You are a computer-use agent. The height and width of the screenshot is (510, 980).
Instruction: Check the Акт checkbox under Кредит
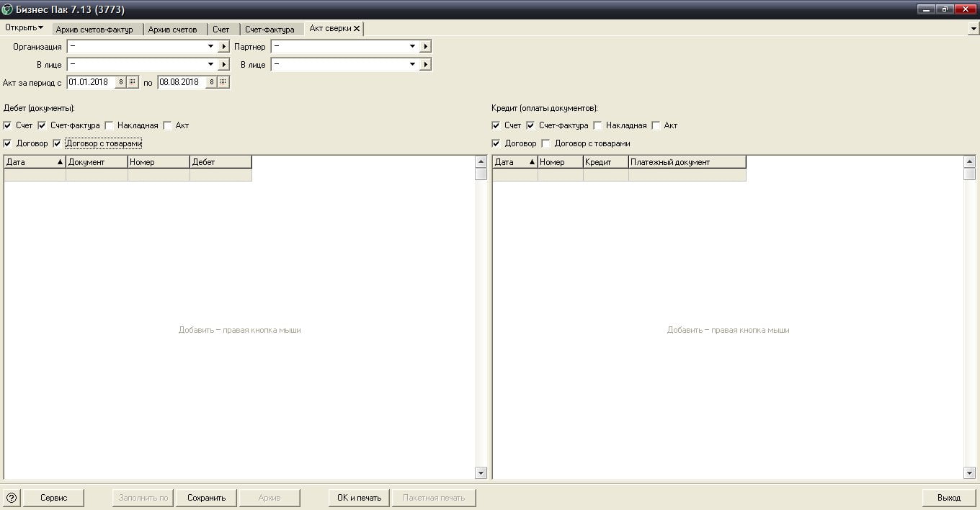coord(656,125)
